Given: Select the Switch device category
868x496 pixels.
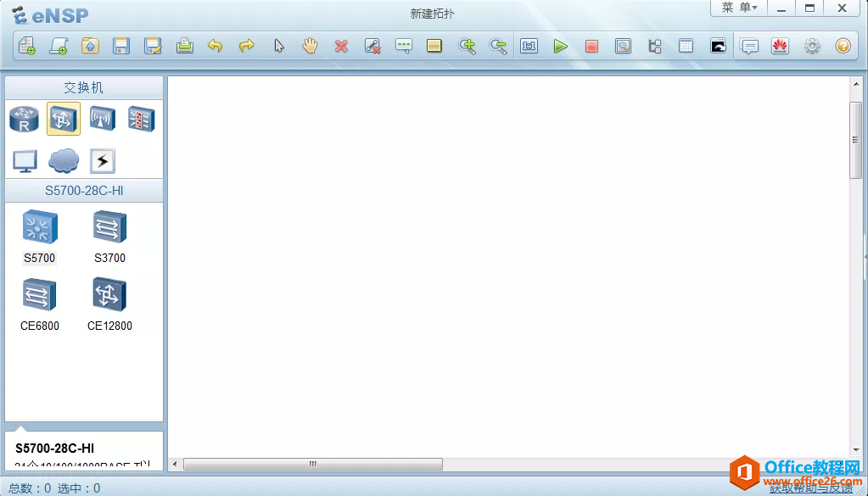Looking at the screenshot, I should (64, 119).
